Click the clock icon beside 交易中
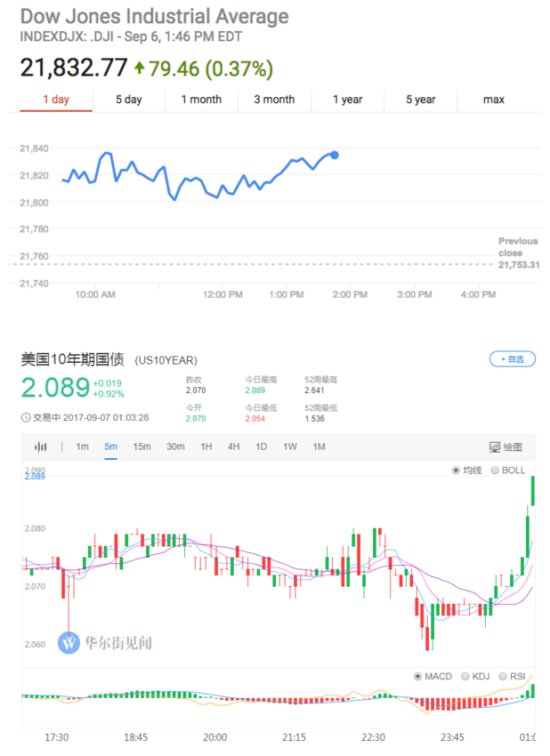This screenshot has width=550, height=756. pos(26,417)
